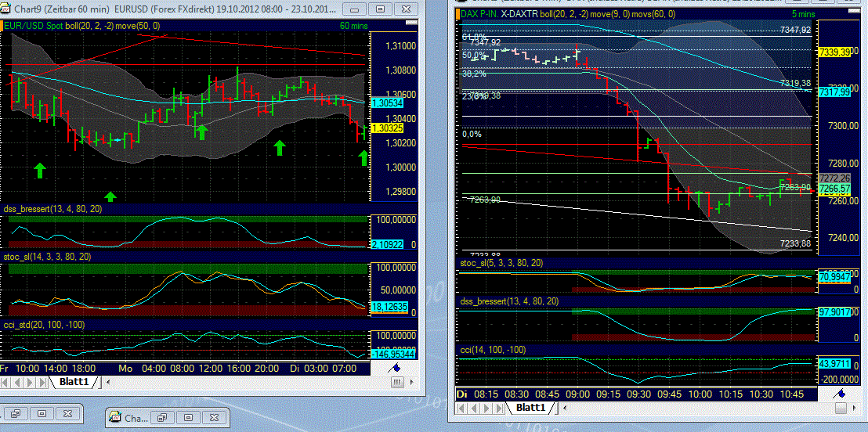The height and width of the screenshot is (432, 868).
Task: Click stoc_sl(5, 3, 3, 80, 20) label
Action: [x=501, y=263]
